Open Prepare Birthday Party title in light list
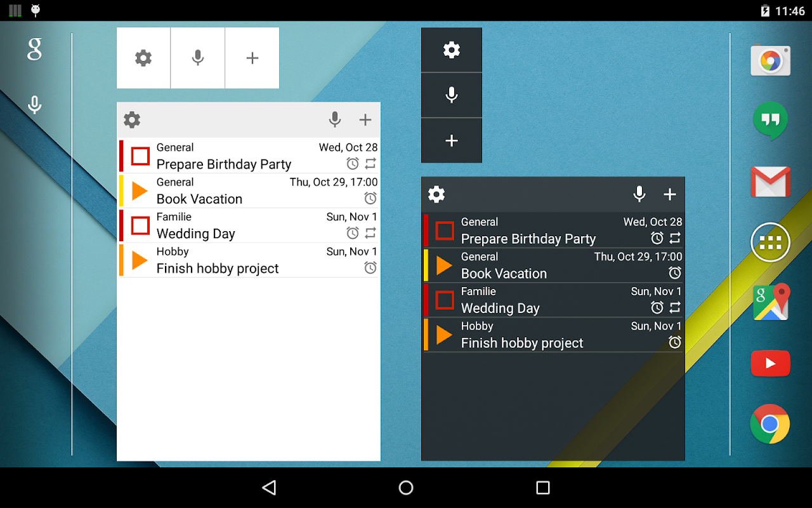 click(x=224, y=164)
